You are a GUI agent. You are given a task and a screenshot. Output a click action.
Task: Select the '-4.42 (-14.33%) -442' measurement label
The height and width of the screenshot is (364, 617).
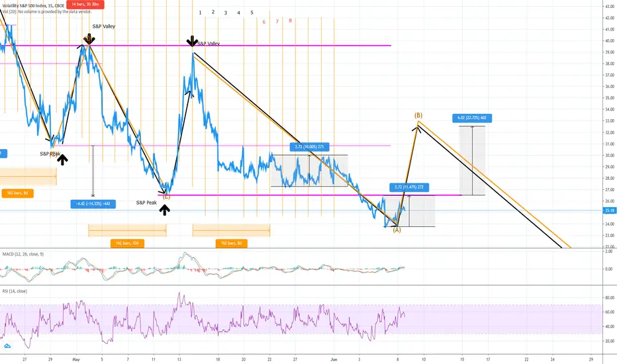tap(93, 204)
